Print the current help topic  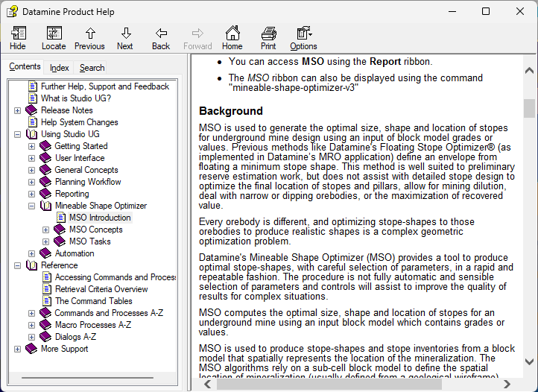tap(268, 37)
